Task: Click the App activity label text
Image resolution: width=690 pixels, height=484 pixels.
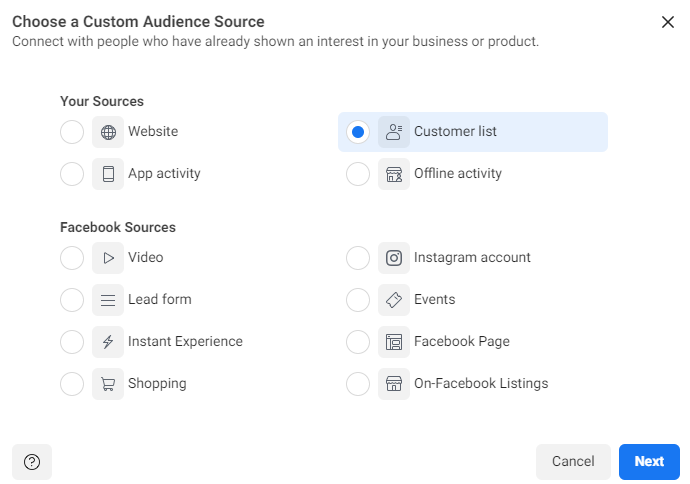Action: point(164,173)
